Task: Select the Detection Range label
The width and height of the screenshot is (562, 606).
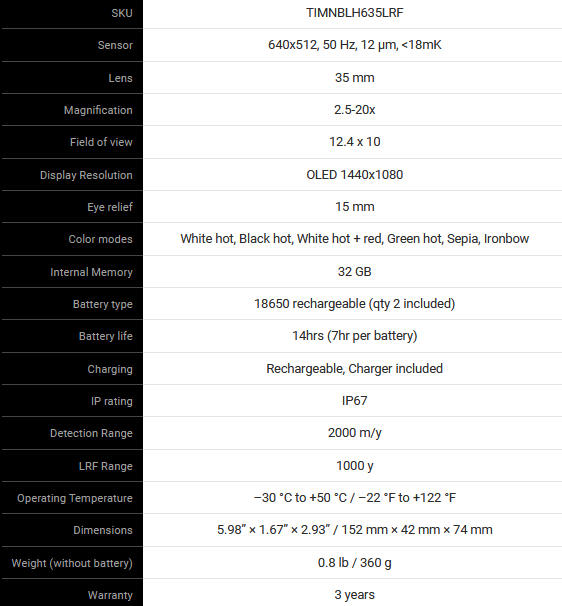Action: (x=91, y=433)
